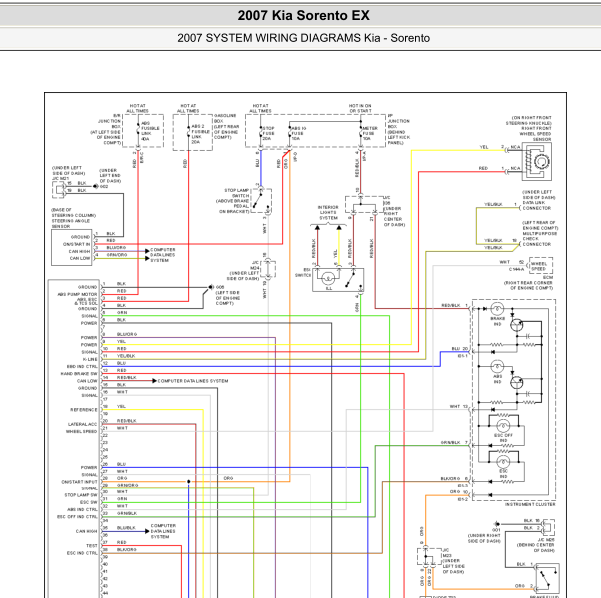This screenshot has width=601, height=598.
Task: Click the J/C I08 junction connector symbol
Action: (364, 205)
